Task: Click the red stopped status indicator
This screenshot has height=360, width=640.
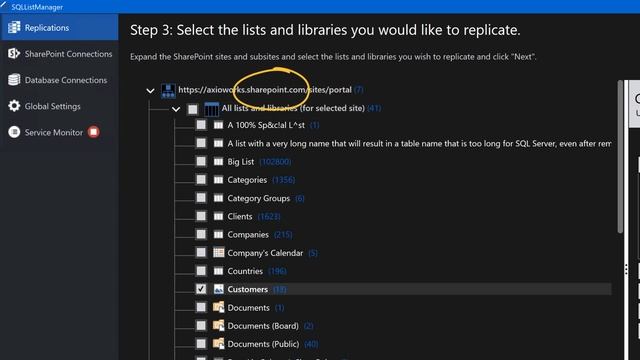Action: click(93, 132)
